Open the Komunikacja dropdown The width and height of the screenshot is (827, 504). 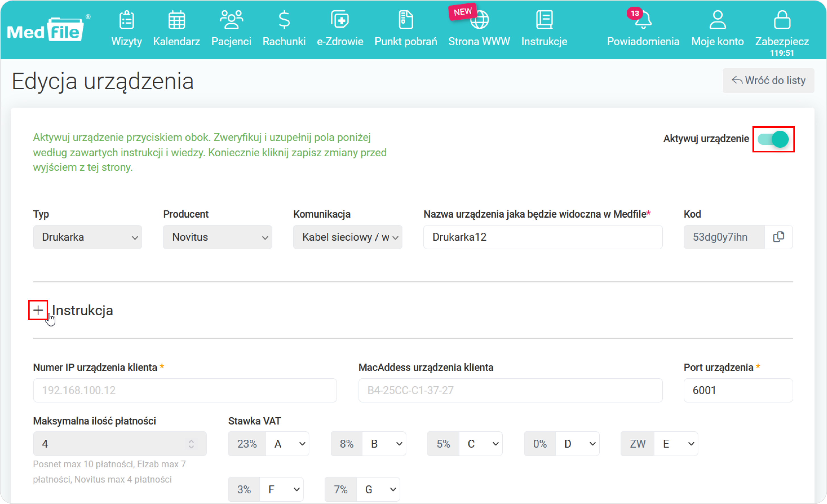(x=348, y=237)
